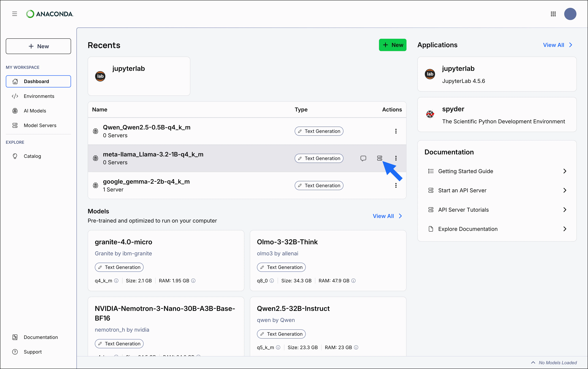The height and width of the screenshot is (369, 588).
Task: Click info icon beside q8_0 quantization
Action: [272, 281]
